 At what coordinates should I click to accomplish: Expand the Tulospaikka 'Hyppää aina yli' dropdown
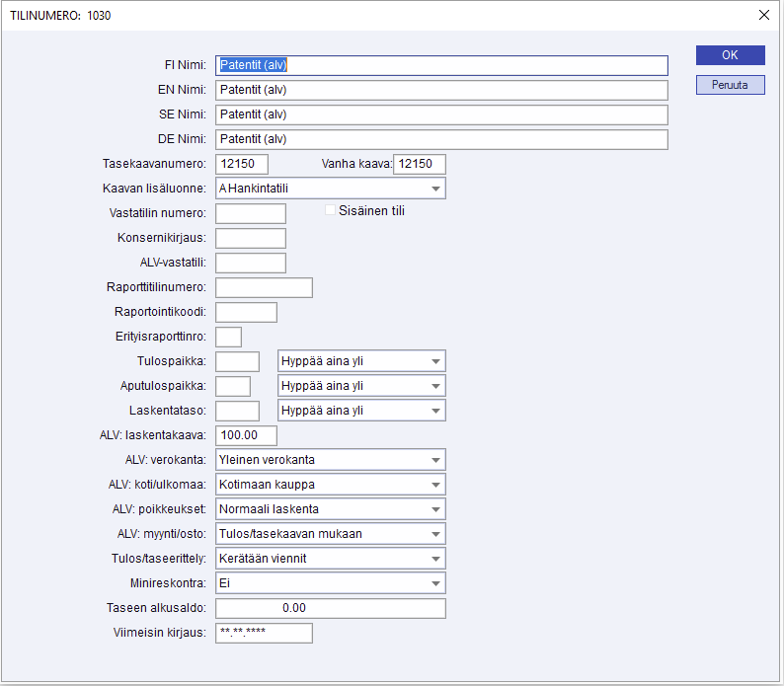361,361
